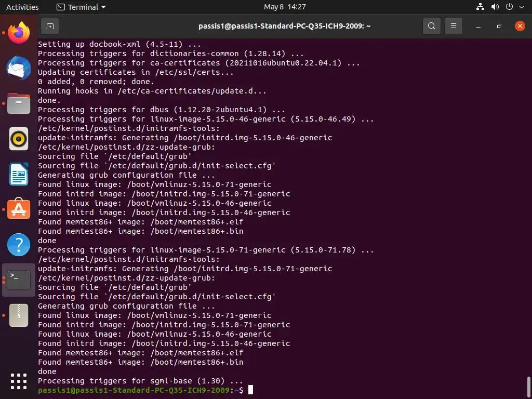Image resolution: width=532 pixels, height=399 pixels.
Task: Click 'Processing triggers for linux-image-5.15.0-46-generic' line
Action: [206, 119]
